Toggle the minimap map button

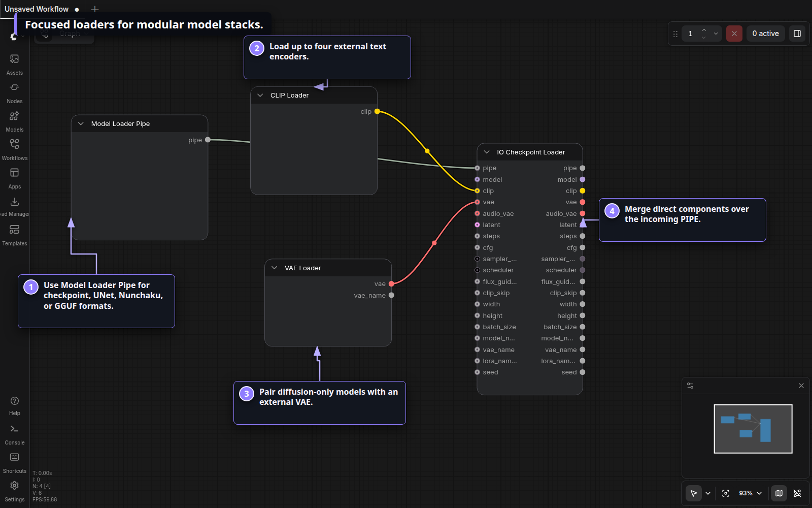779,493
